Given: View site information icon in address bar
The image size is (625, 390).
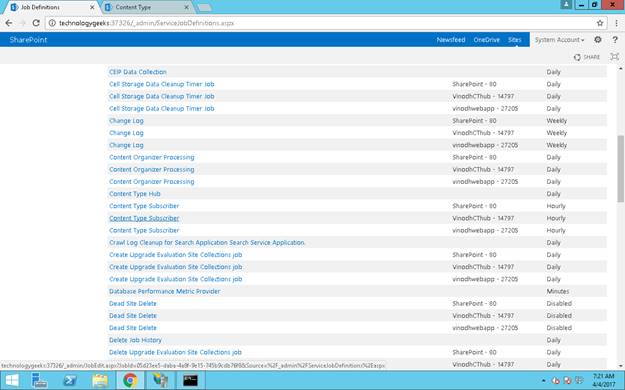Looking at the screenshot, I should tap(52, 23).
